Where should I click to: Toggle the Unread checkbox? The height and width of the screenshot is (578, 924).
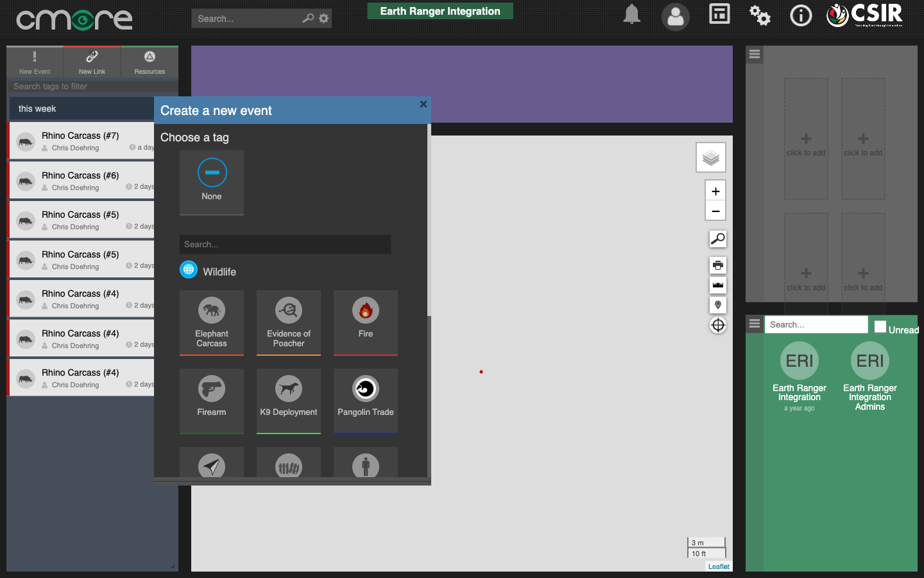point(880,326)
